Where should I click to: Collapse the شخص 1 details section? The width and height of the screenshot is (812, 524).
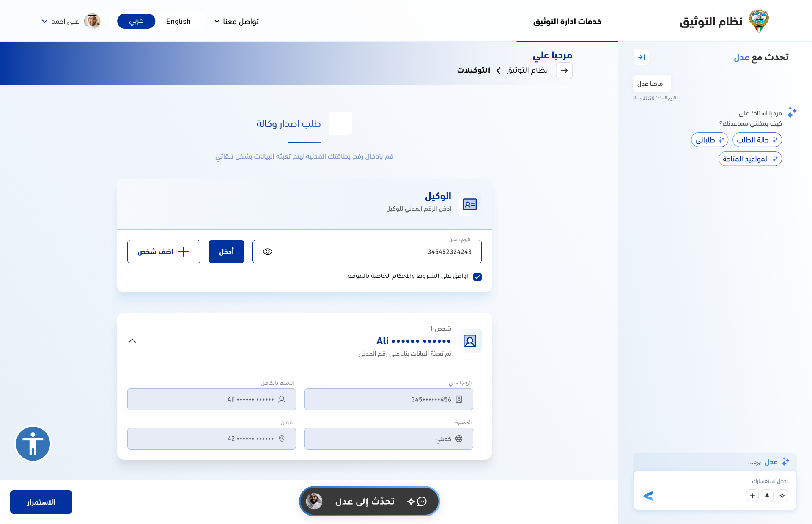coord(132,341)
